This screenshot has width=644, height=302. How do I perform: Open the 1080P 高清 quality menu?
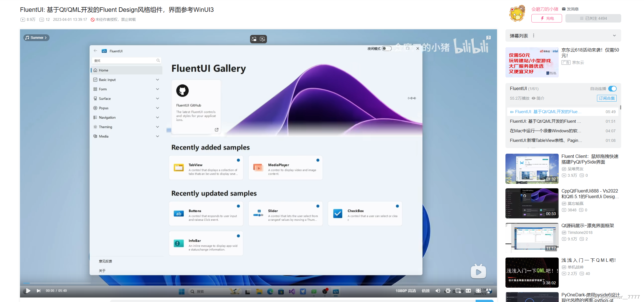(x=406, y=291)
